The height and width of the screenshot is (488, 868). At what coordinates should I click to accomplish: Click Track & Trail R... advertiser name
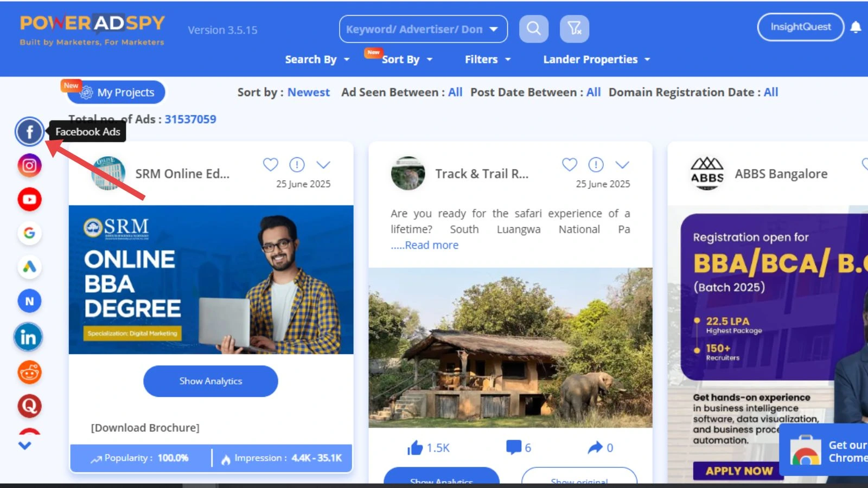click(x=482, y=174)
